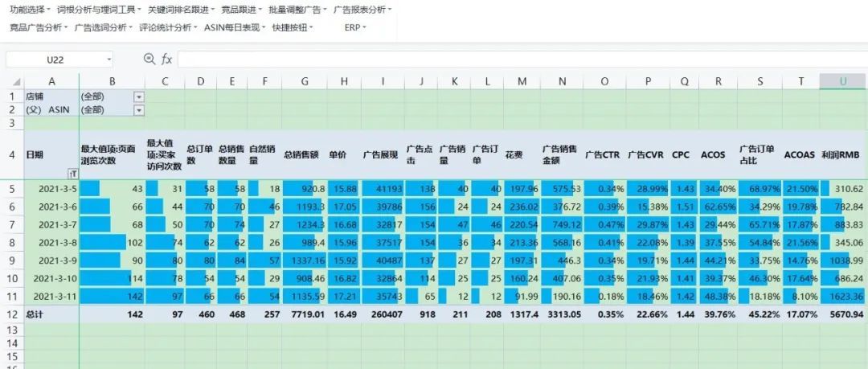
Task: Click the profit cell 1623.36
Action: click(842, 297)
